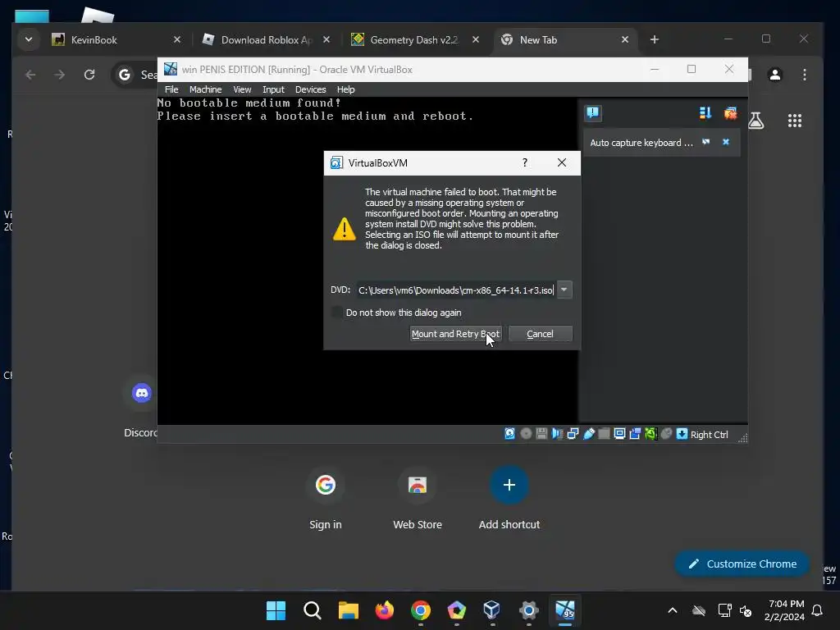Image resolution: width=840 pixels, height=630 pixels.
Task: Open the File menu in VirtualBox
Action: pyautogui.click(x=171, y=89)
